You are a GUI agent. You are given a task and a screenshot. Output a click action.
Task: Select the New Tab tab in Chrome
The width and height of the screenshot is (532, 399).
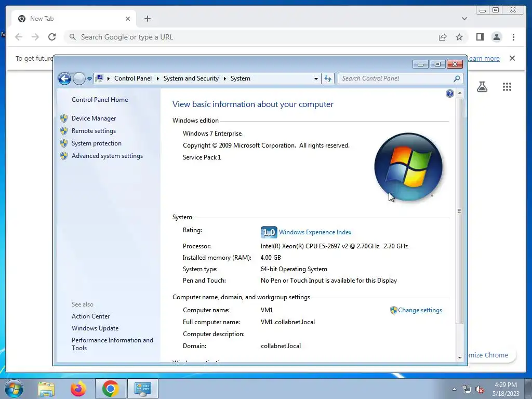pos(74,19)
